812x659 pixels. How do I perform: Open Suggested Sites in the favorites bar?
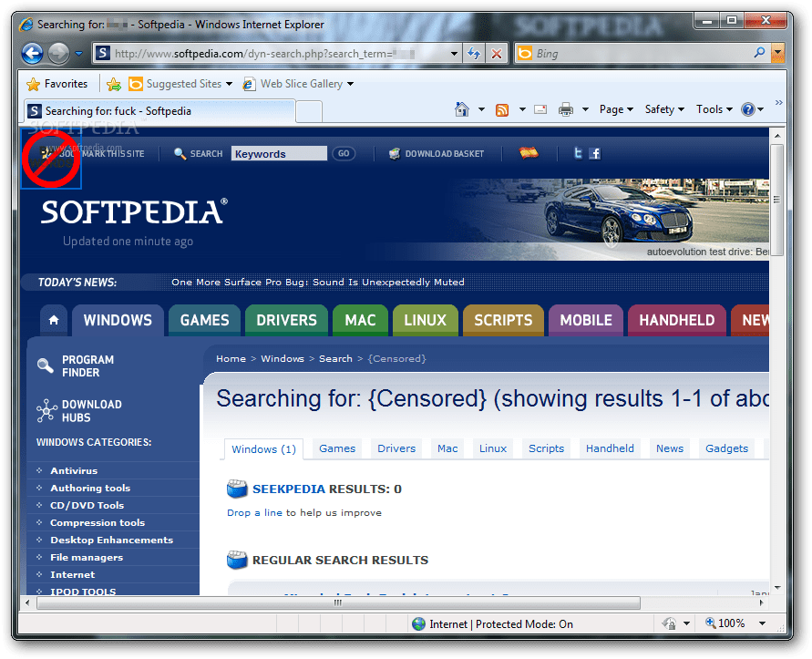coord(180,84)
